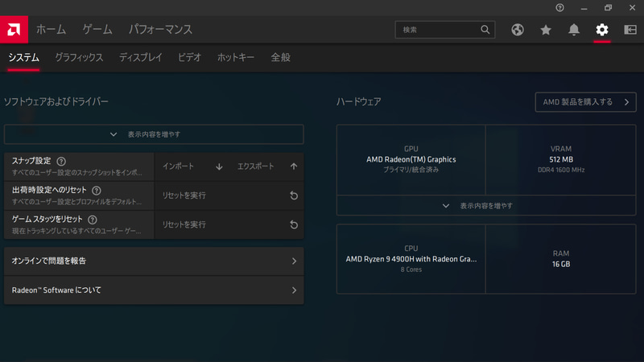Expand GPU hardware 表示内容を増やす
The height and width of the screenshot is (362, 644).
[x=486, y=206]
